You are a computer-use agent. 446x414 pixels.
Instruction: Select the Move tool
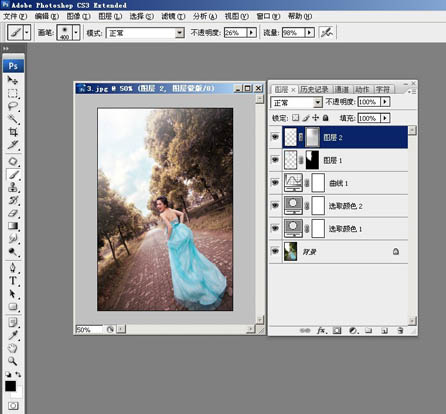coord(13,80)
